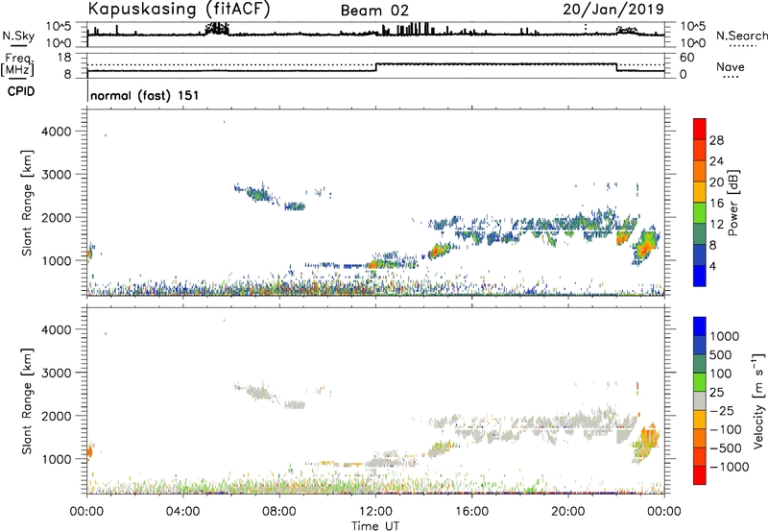This screenshot has height=532, width=768.
Task: Select the '4' power colorbar label
Action: pos(712,266)
